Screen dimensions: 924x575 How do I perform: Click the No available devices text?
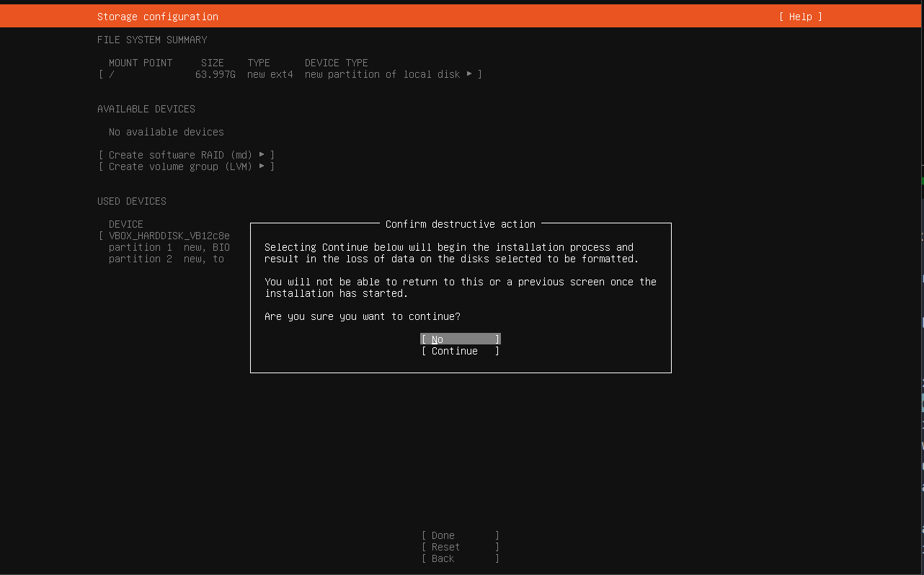166,132
